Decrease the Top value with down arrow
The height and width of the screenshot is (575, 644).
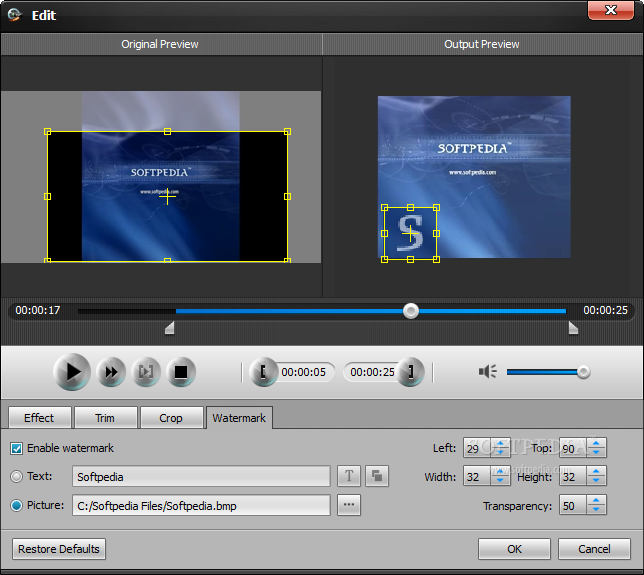tap(596, 452)
